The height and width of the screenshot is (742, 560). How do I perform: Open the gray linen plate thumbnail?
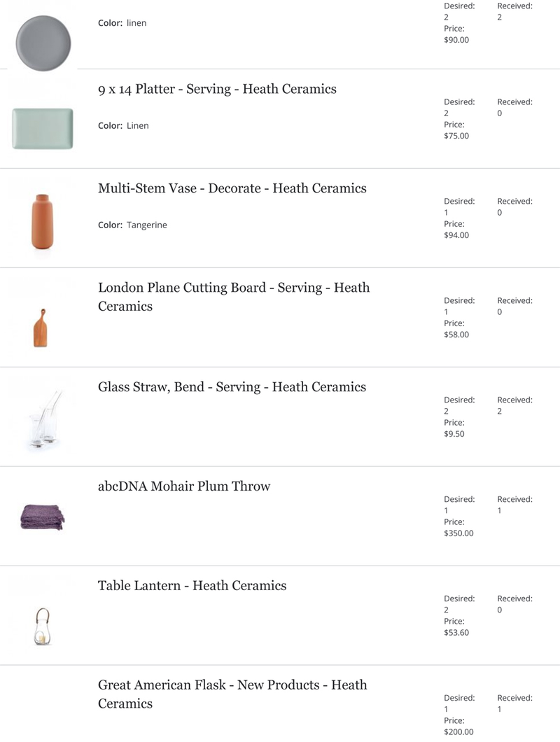(43, 43)
